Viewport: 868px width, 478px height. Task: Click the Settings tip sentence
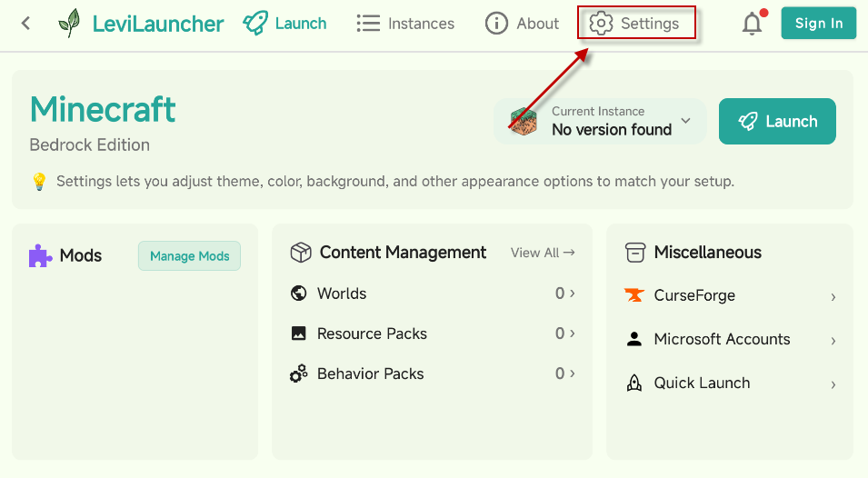(x=395, y=182)
